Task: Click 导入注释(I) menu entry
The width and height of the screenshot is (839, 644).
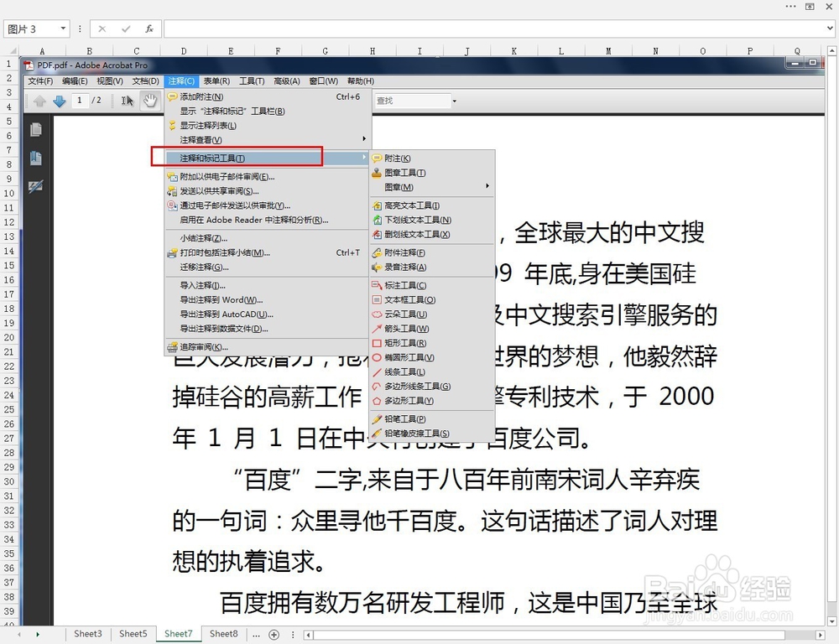Action: pyautogui.click(x=267, y=285)
